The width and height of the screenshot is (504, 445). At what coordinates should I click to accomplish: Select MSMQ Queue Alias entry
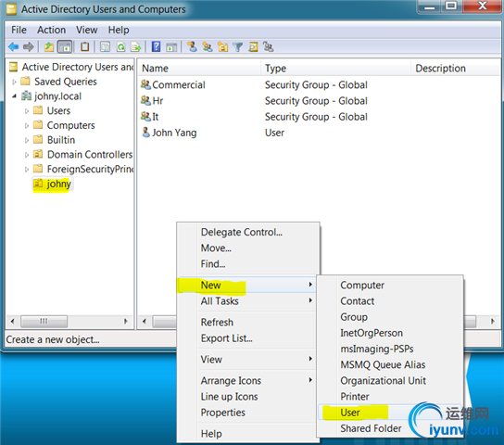(x=390, y=364)
